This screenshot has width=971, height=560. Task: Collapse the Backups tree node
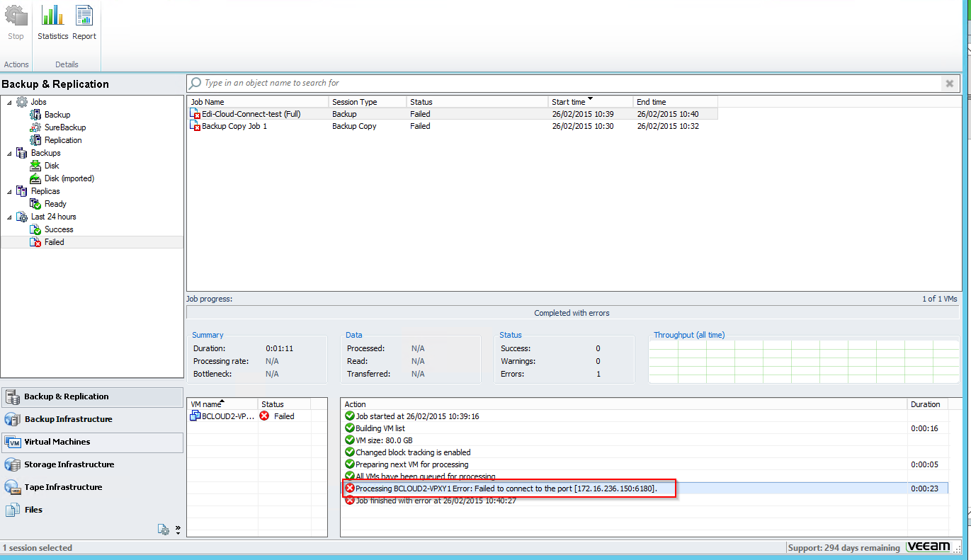[9, 153]
